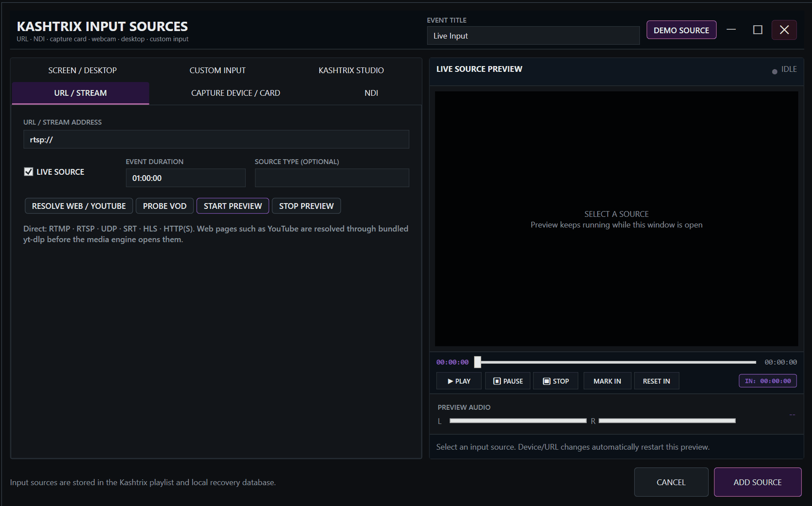Click the Probe VOD button
The height and width of the screenshot is (506, 812).
click(165, 206)
